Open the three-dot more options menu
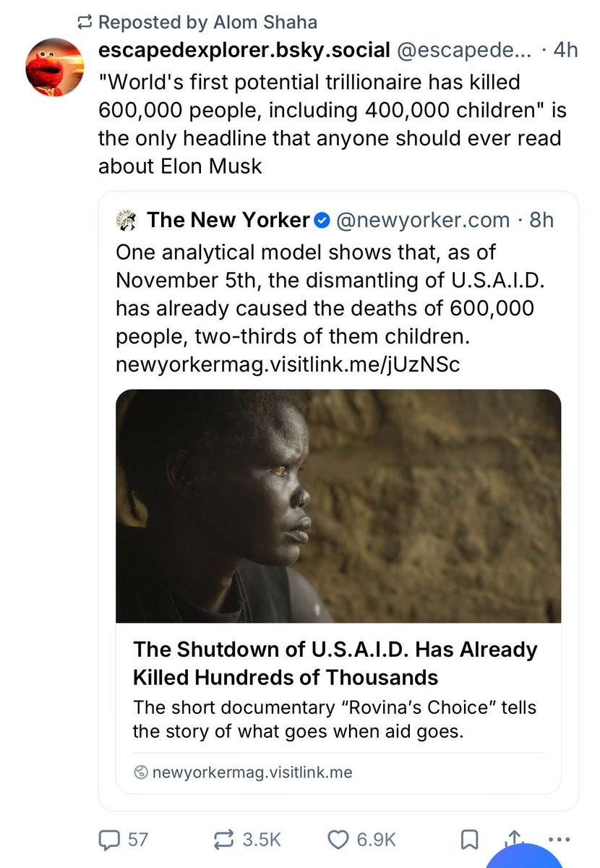Image resolution: width=600 pixels, height=868 pixels. [x=560, y=840]
